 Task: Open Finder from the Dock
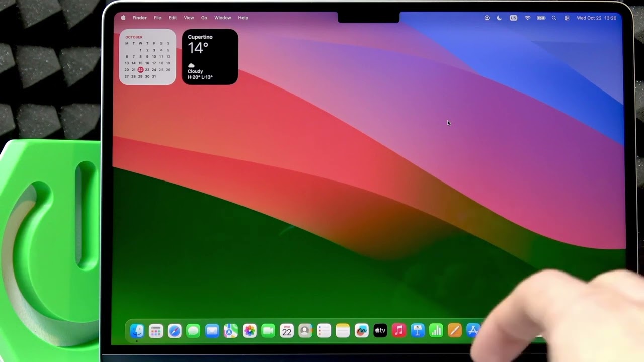(137, 330)
